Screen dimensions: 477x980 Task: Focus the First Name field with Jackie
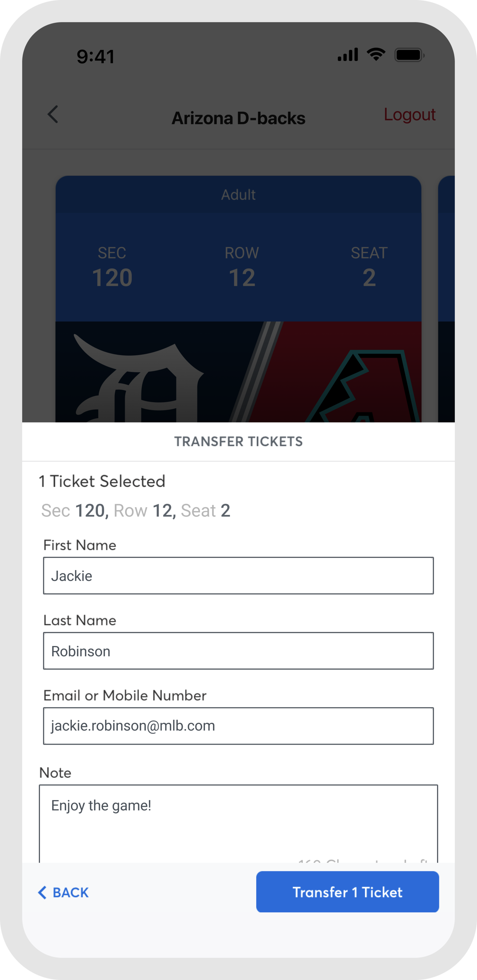238,576
